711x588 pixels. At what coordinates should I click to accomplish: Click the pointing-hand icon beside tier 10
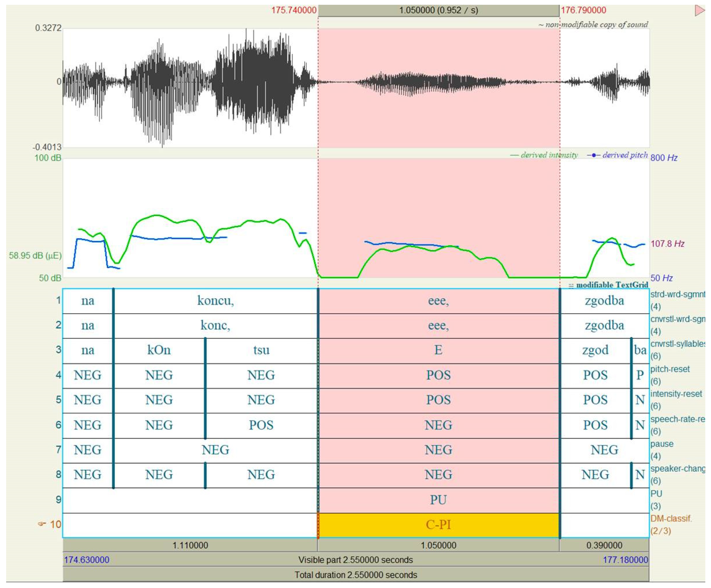coord(41,524)
